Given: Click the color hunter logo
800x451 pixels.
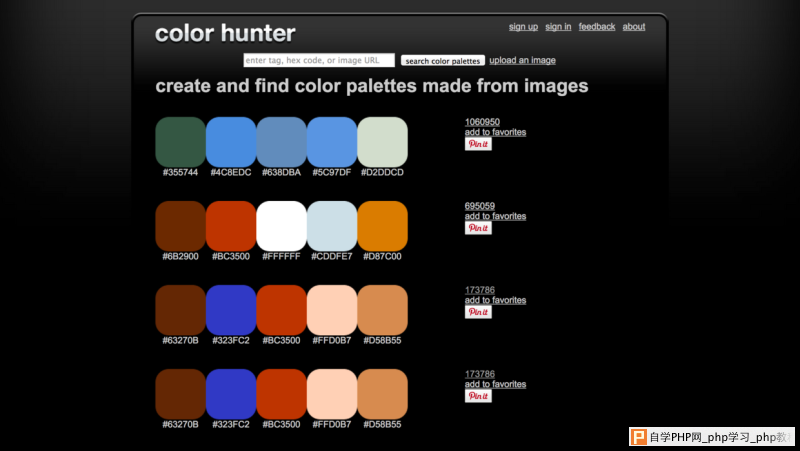Looking at the screenshot, I should [225, 34].
